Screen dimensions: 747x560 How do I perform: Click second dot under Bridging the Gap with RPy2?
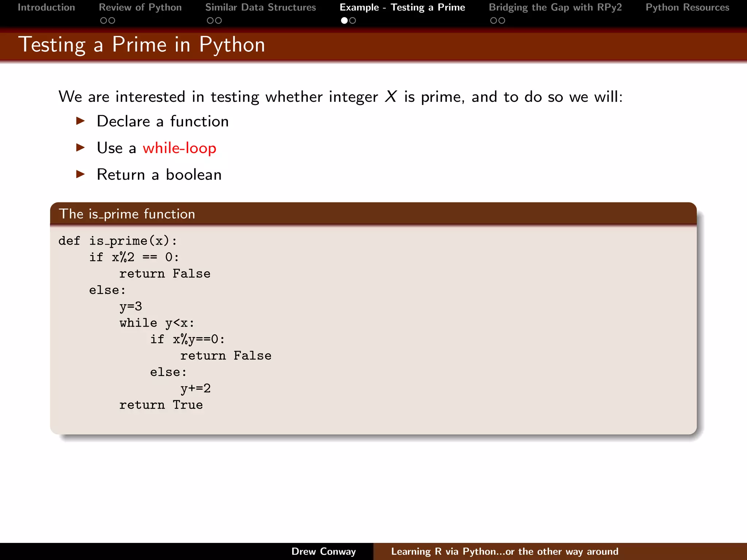click(x=502, y=21)
